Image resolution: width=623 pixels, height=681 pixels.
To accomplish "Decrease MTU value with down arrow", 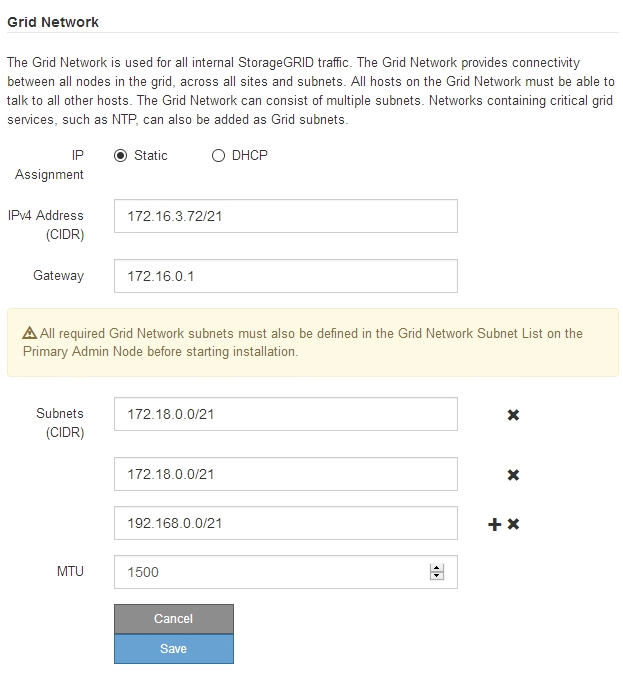I will [x=436, y=577].
